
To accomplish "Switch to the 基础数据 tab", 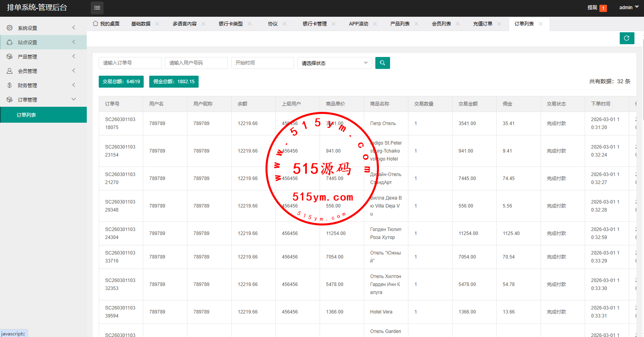I will tap(141, 24).
